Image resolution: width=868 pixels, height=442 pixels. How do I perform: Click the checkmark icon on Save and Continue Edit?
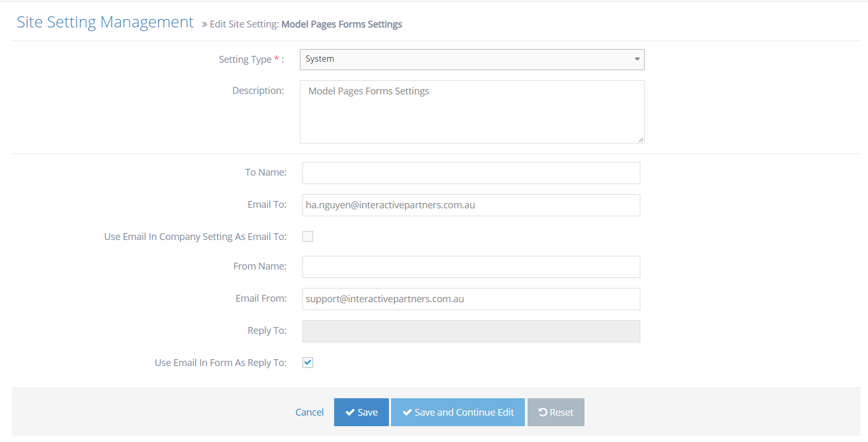point(407,412)
